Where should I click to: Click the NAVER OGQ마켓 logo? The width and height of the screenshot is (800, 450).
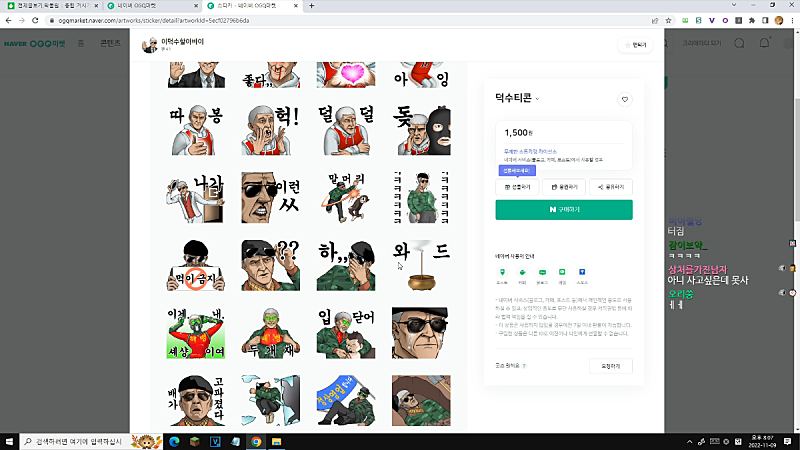pyautogui.click(x=35, y=44)
